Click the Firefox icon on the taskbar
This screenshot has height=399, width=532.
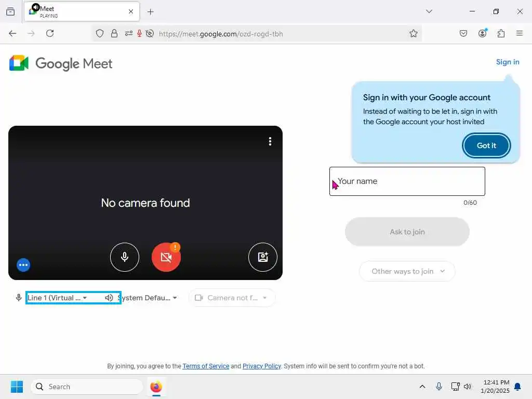point(156,387)
